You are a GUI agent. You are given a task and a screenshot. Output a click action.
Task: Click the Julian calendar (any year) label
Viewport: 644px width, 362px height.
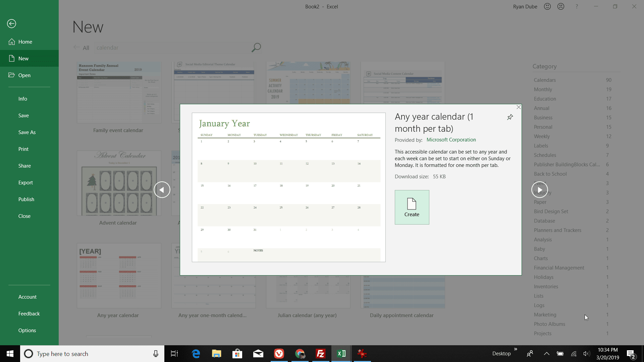307,315
